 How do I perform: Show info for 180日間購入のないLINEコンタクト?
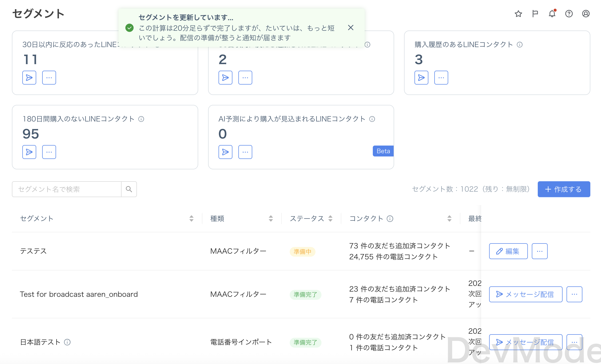click(141, 119)
